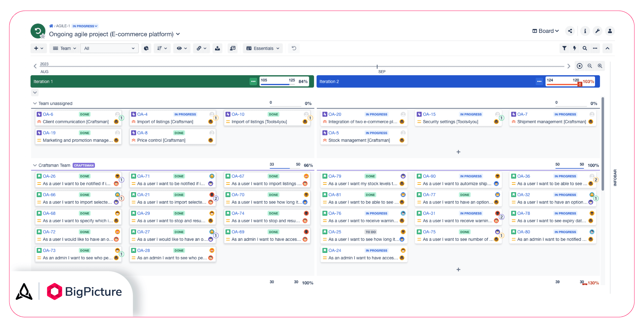Click the info icon
Viewport: 644px width, 328px height.
(x=585, y=31)
